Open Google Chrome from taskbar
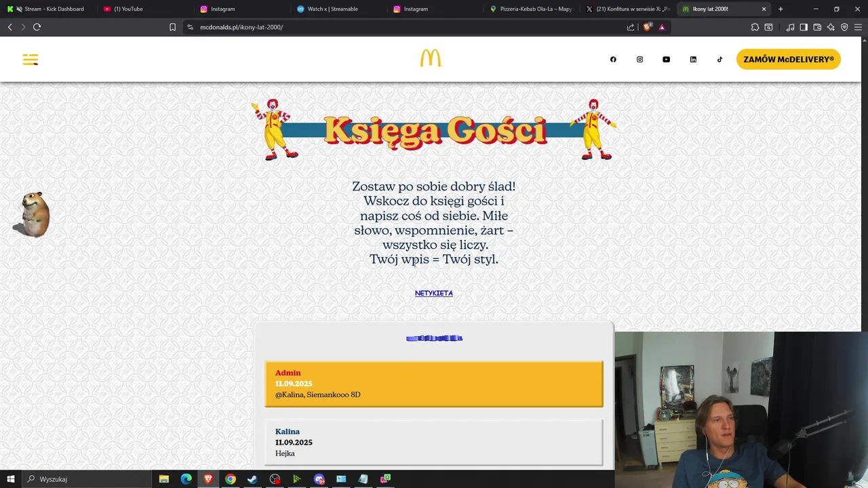This screenshot has height=488, width=868. point(231,479)
